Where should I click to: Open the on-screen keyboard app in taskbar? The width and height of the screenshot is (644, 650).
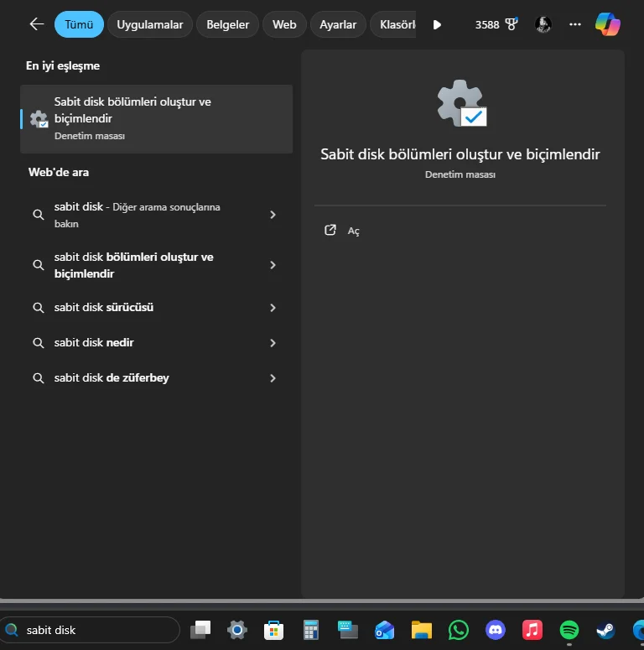point(348,630)
